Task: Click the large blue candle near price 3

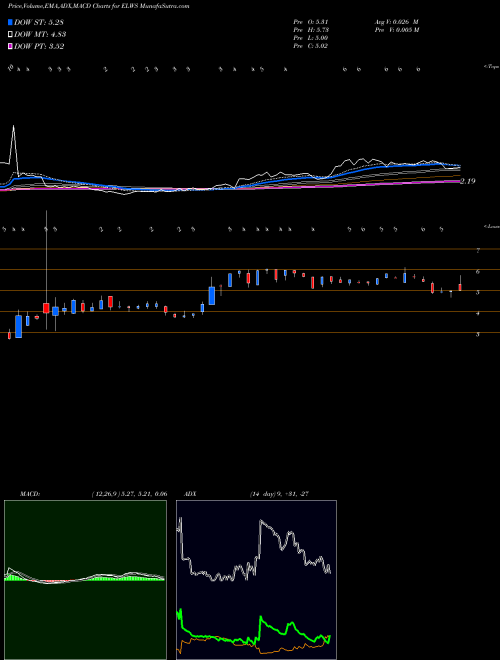Action: pyautogui.click(x=19, y=326)
